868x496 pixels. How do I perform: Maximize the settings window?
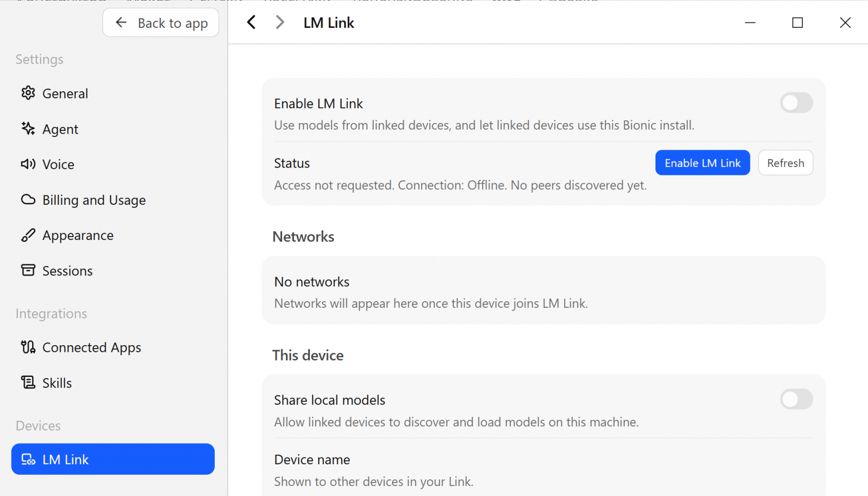pos(797,22)
